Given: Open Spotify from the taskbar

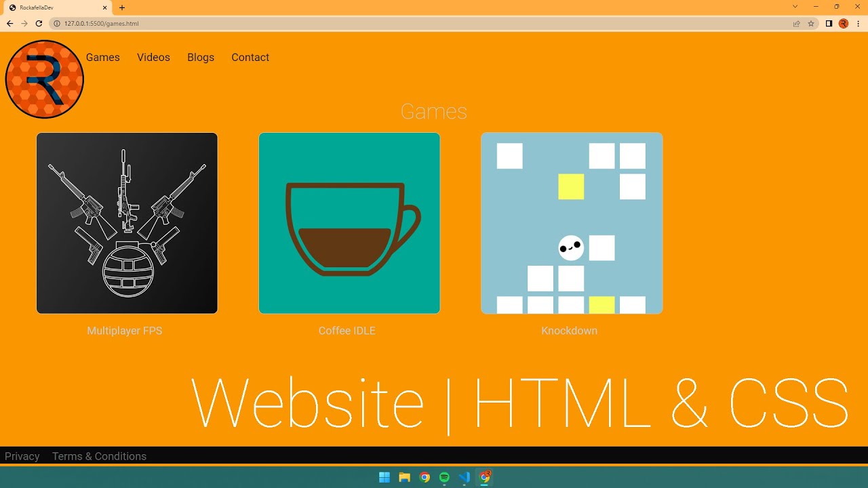Looking at the screenshot, I should [444, 477].
